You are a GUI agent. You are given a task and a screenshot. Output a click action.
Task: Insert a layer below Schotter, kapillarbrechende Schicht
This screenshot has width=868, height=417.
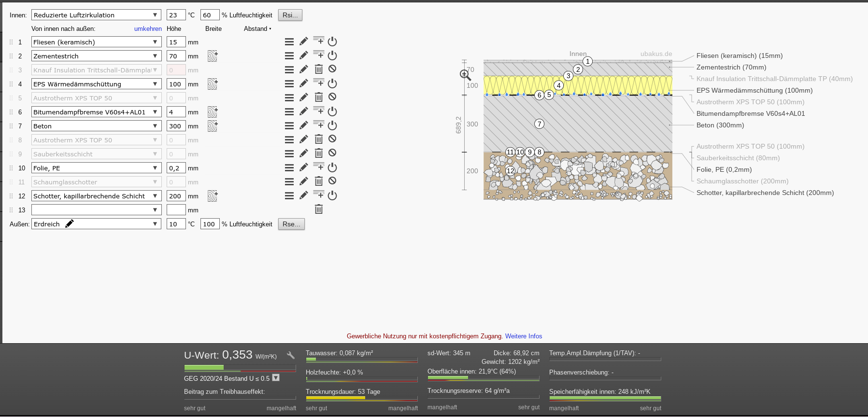point(319,195)
